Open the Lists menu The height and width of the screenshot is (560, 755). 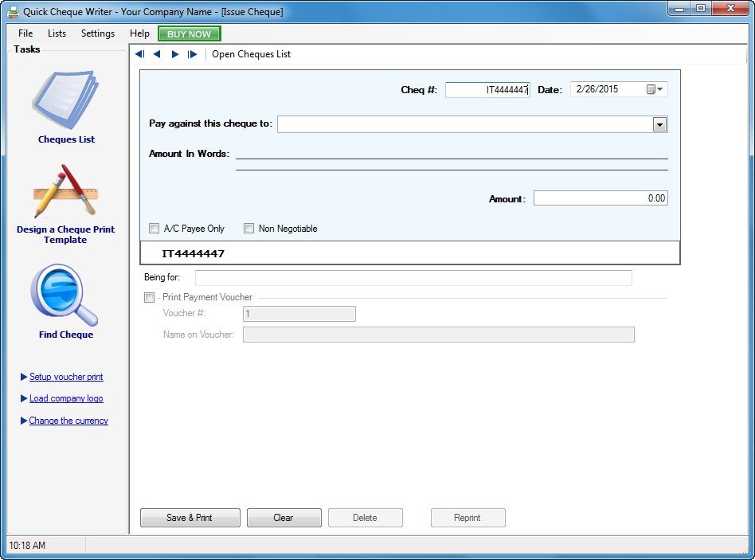pyautogui.click(x=56, y=33)
